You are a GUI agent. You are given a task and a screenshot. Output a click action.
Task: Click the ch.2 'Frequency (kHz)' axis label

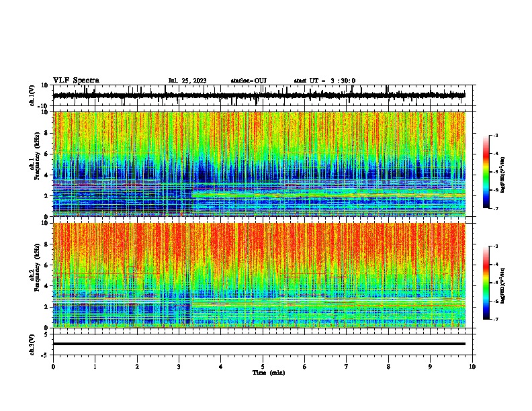tap(37, 267)
